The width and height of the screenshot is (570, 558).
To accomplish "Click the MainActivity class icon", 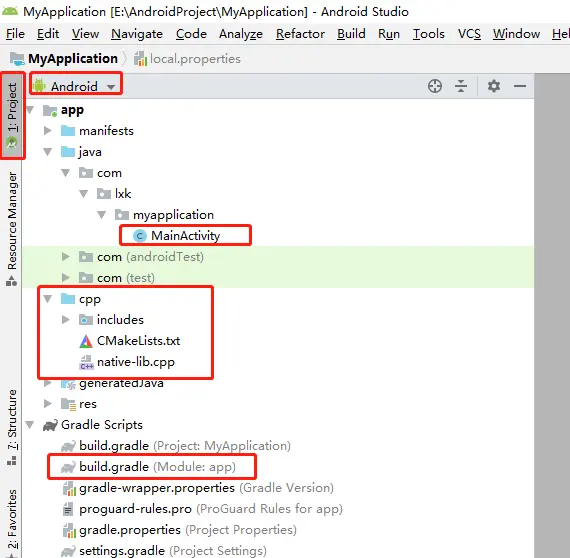I will 140,236.
